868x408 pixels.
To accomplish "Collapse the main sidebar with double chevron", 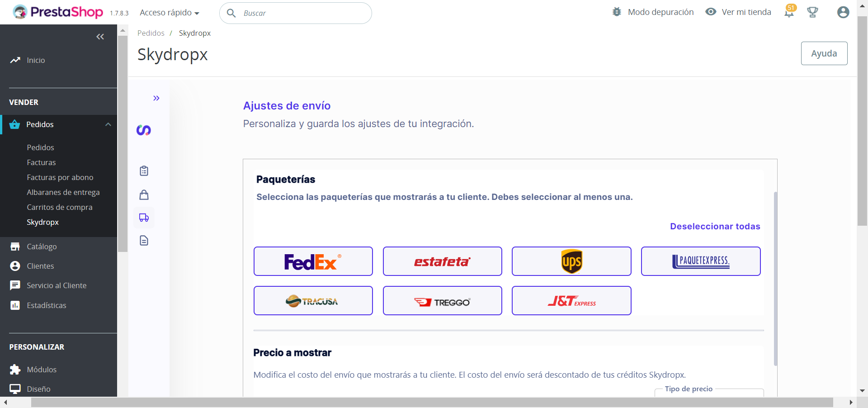I will tap(100, 37).
